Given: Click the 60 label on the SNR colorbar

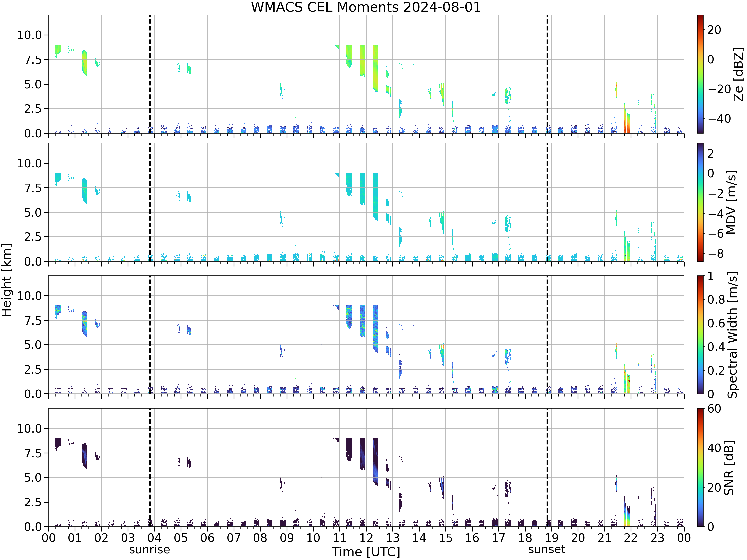Looking at the screenshot, I should point(715,409).
